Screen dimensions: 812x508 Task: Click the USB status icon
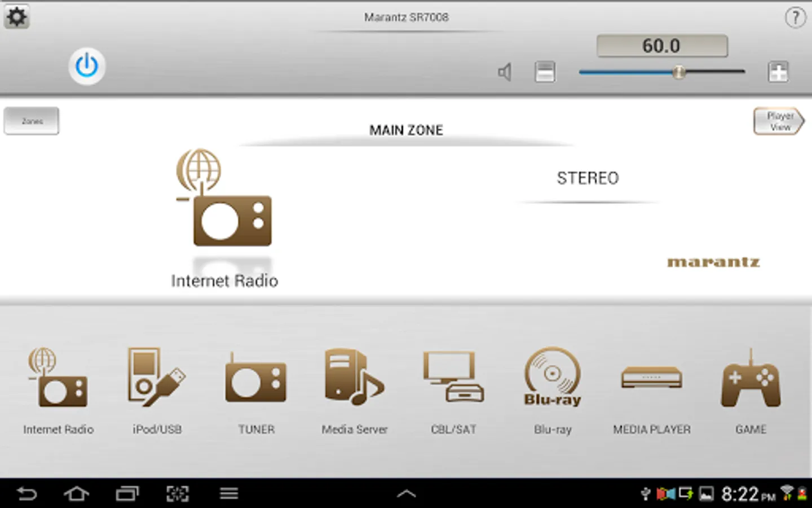646,494
